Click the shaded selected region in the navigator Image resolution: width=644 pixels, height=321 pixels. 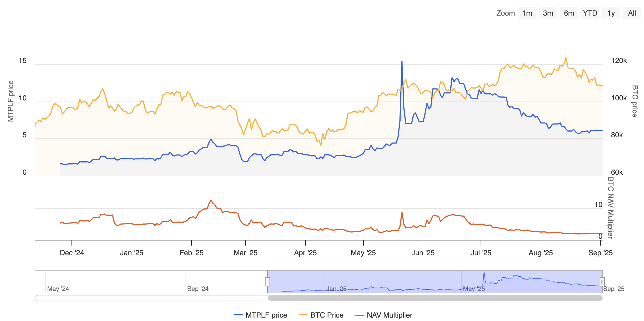point(434,282)
